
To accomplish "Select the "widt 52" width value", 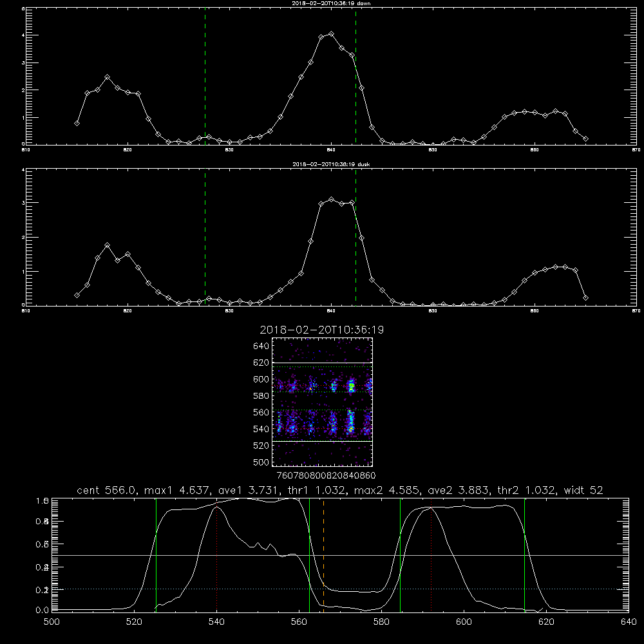I will coord(583,490).
